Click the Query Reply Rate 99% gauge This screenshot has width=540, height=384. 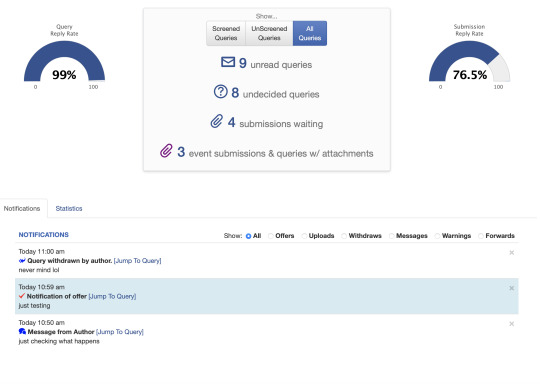pyautogui.click(x=64, y=62)
